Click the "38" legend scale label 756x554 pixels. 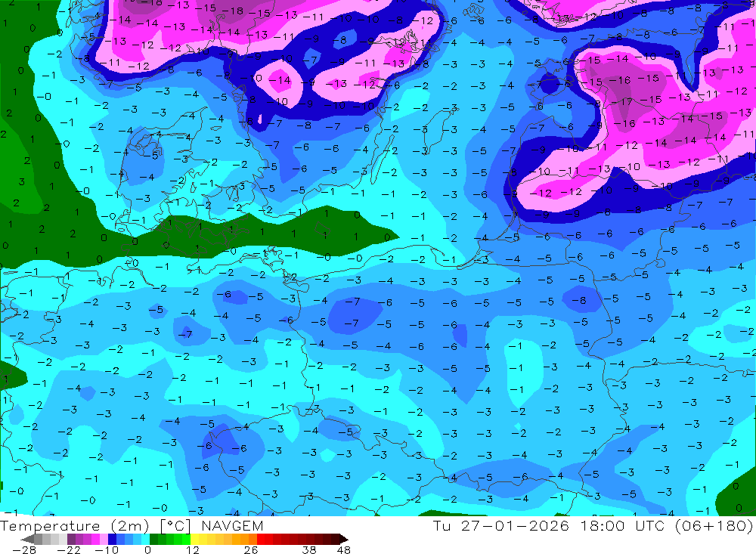click(x=309, y=550)
